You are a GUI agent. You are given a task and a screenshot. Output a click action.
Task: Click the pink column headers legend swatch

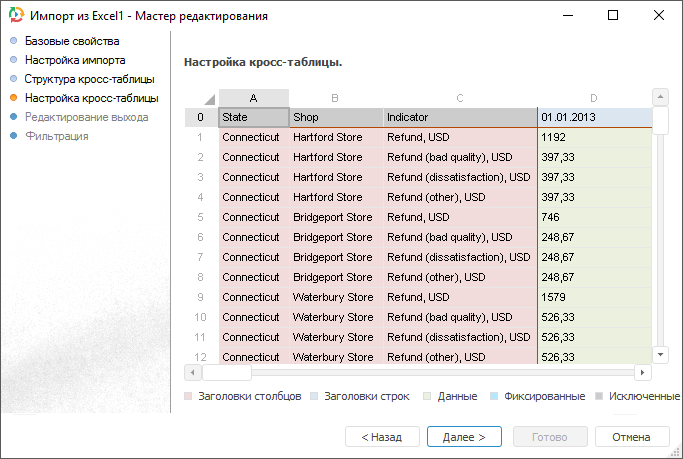[189, 397]
